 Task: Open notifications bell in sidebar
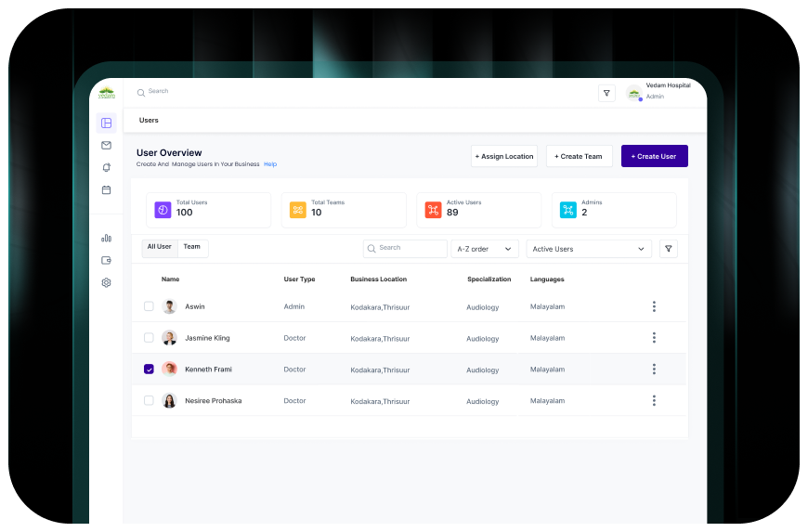click(x=106, y=167)
